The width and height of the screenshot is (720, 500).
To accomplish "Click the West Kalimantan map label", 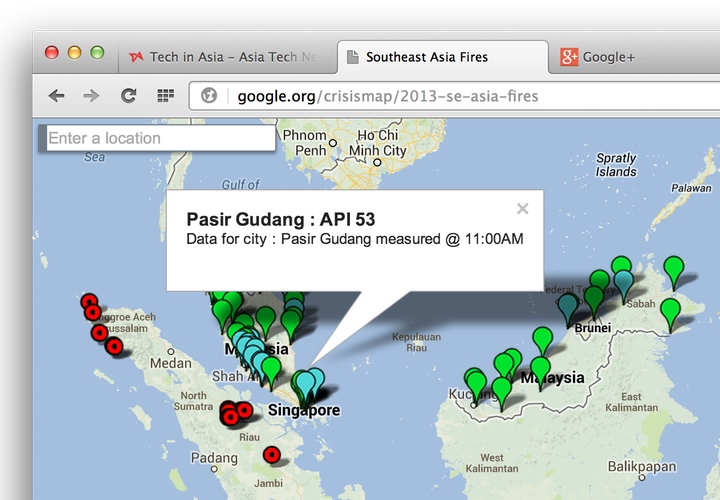I will pos(492,463).
